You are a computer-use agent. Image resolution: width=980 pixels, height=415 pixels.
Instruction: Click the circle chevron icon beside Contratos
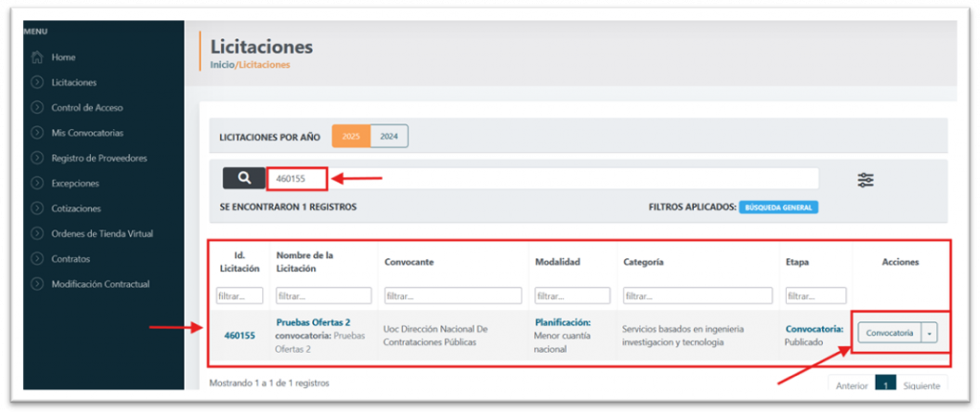[x=37, y=259]
